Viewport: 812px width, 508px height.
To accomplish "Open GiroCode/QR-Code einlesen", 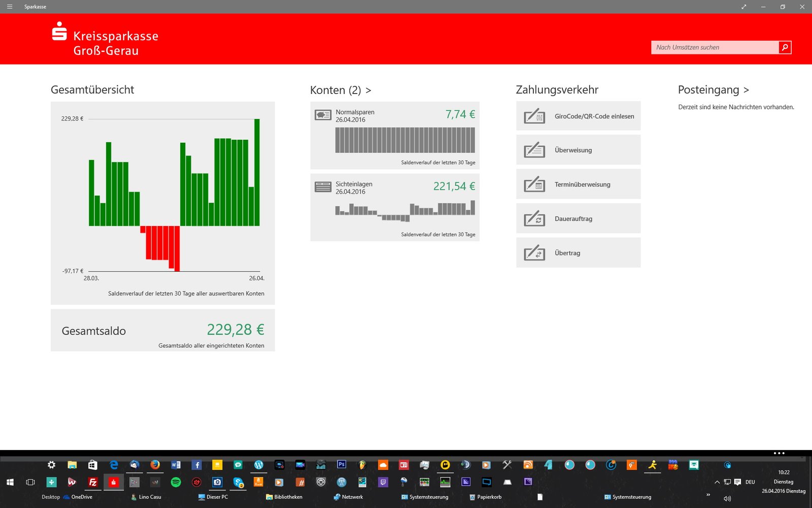I will tap(579, 116).
